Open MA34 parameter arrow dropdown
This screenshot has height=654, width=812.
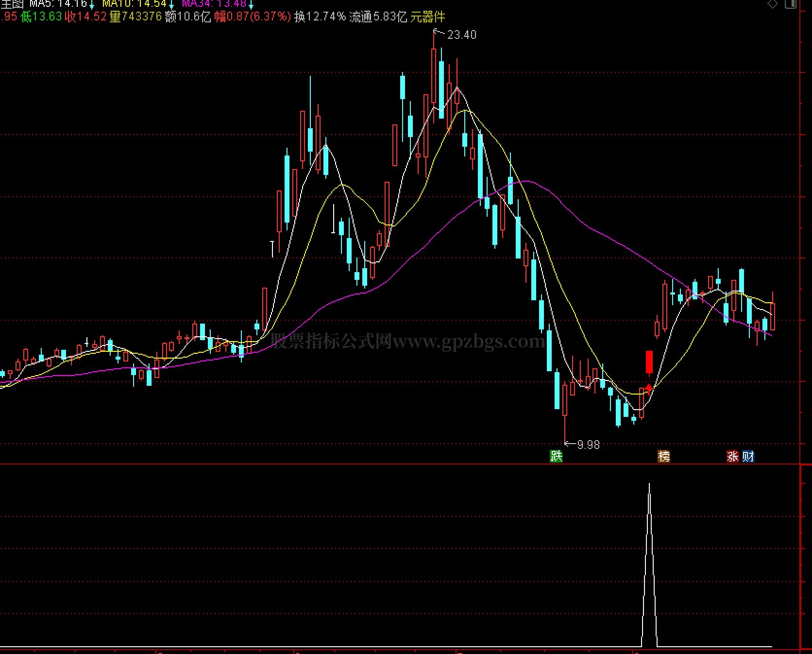tap(251, 5)
